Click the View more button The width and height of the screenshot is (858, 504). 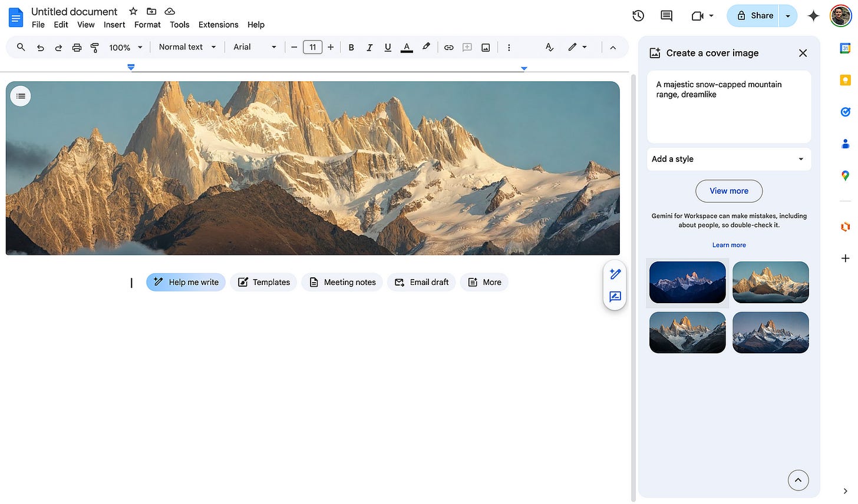tap(729, 191)
